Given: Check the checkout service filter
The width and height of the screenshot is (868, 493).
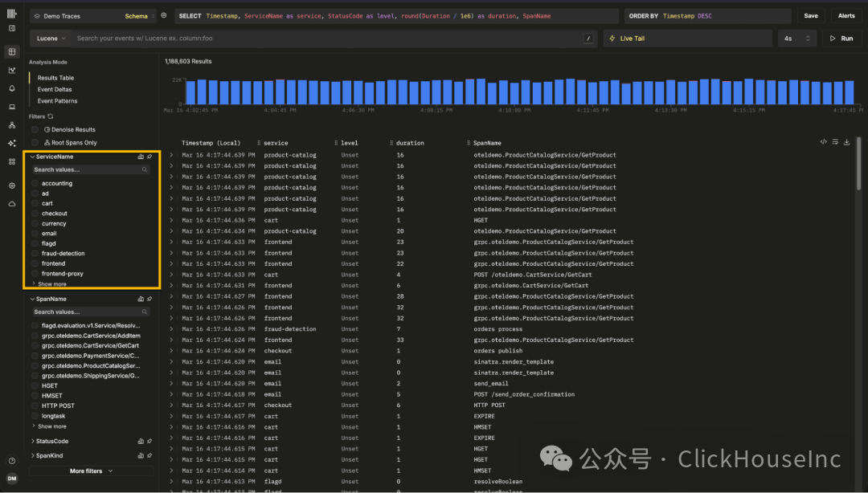Looking at the screenshot, I should (x=35, y=214).
